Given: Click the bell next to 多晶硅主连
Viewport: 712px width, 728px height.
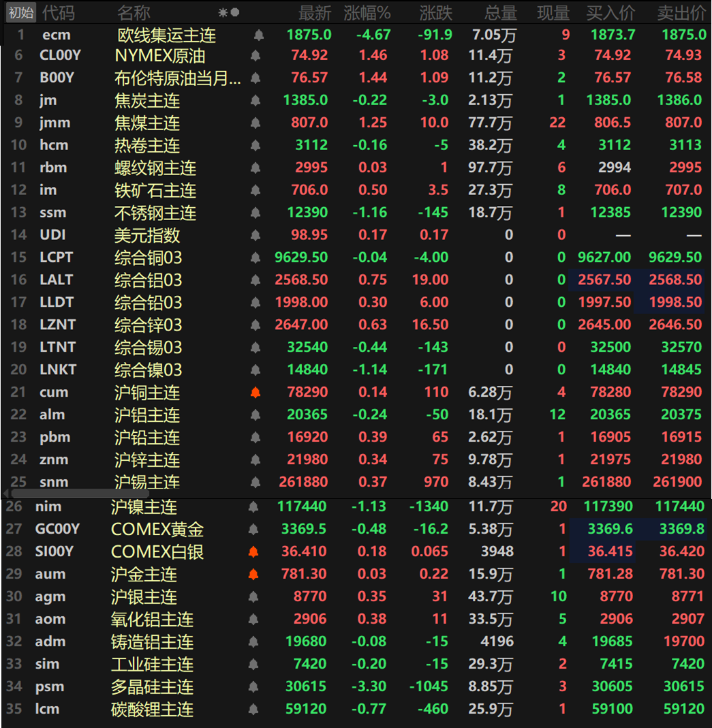Looking at the screenshot, I should (253, 686).
